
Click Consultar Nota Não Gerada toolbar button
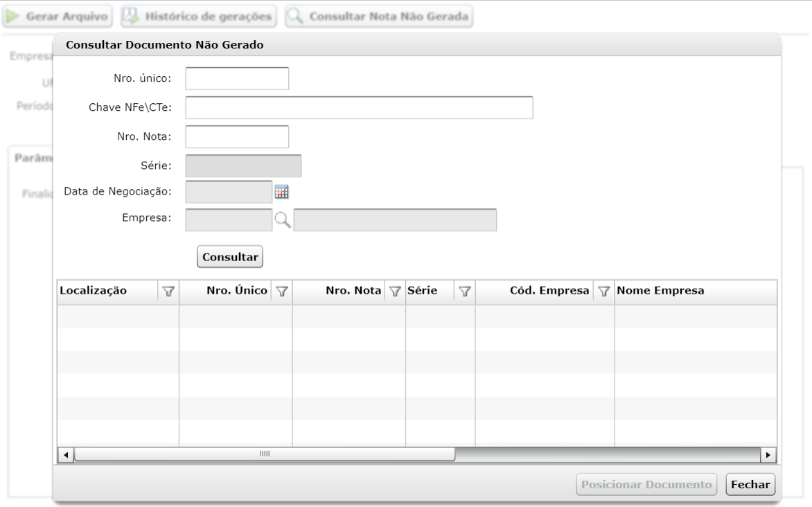(379, 17)
